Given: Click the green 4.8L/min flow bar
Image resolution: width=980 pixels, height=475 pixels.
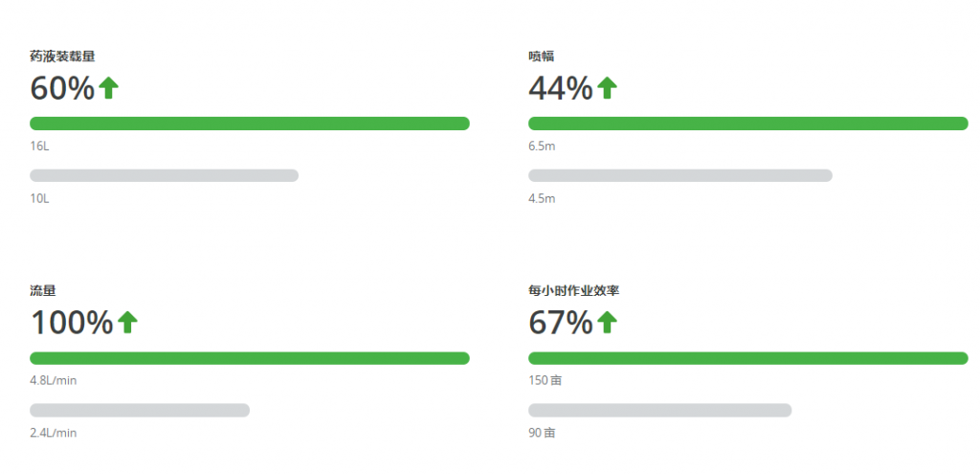Looking at the screenshot, I should pyautogui.click(x=250, y=358).
